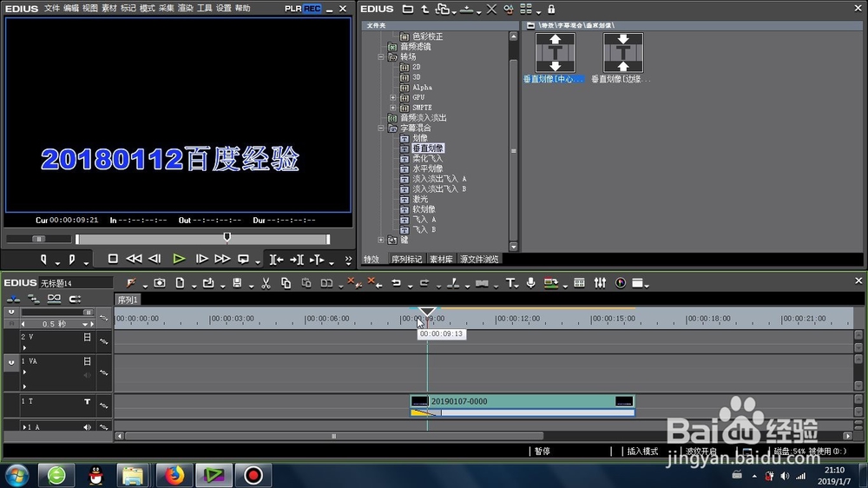Toggle group/link mode icon in timeline header
This screenshot has width=868, height=488.
pos(54,299)
